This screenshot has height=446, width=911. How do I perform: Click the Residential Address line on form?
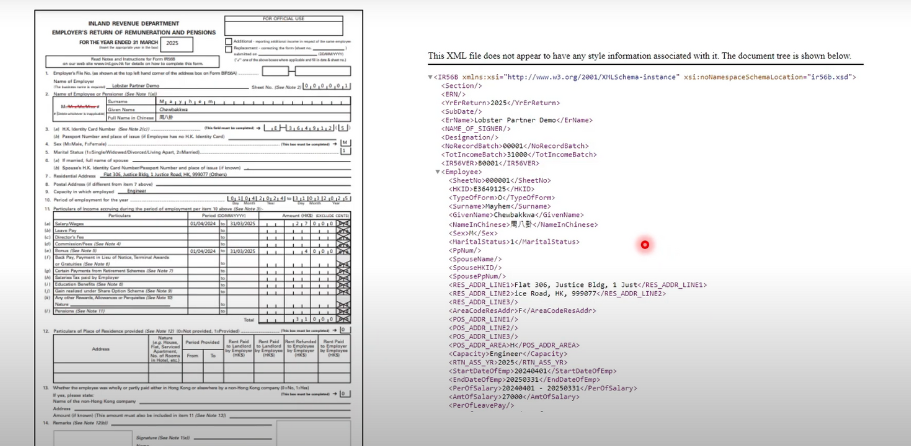click(224, 174)
